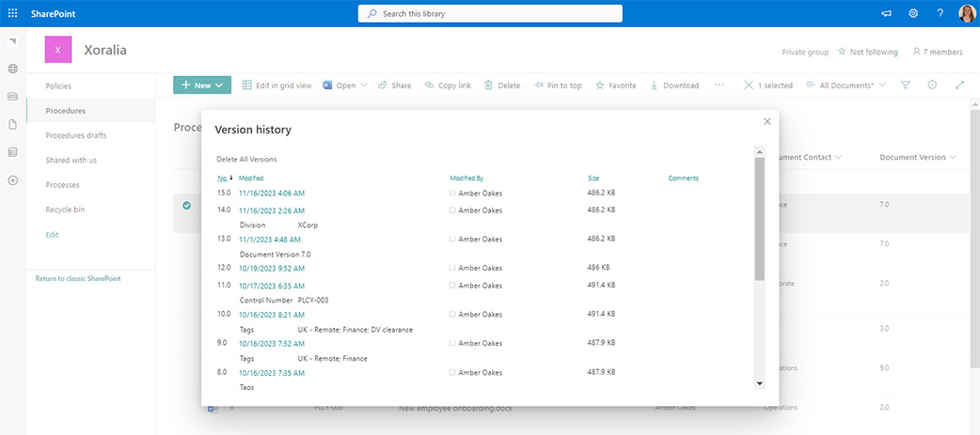Click Delete All Versions
The width and height of the screenshot is (980, 435).
pyautogui.click(x=246, y=159)
